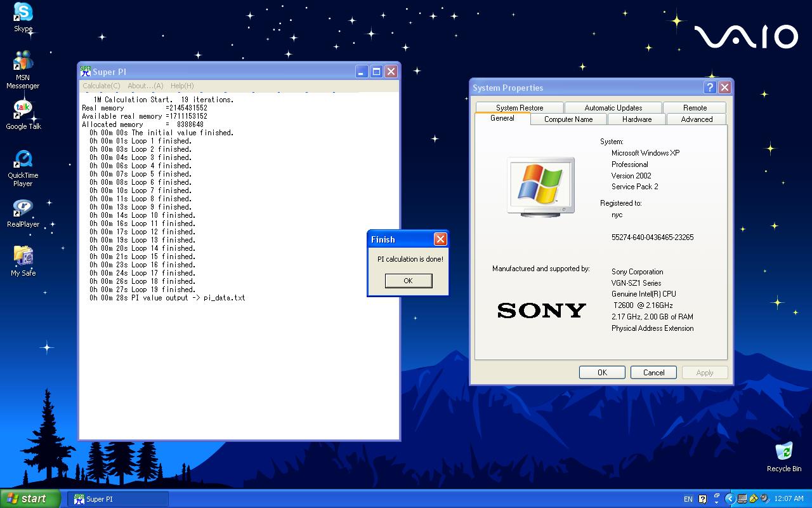This screenshot has height=508, width=812.
Task: Click the 'The initial value finished' line
Action: point(162,133)
